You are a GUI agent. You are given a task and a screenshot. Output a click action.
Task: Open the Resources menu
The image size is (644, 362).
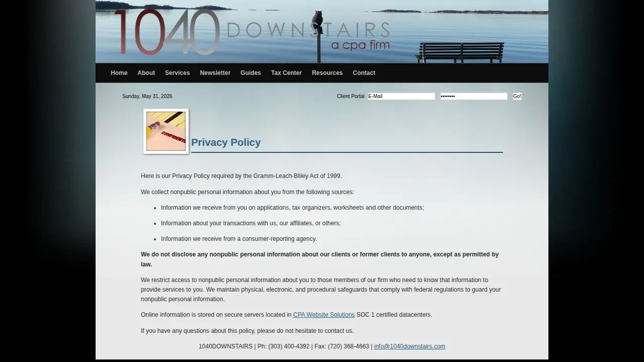(327, 73)
